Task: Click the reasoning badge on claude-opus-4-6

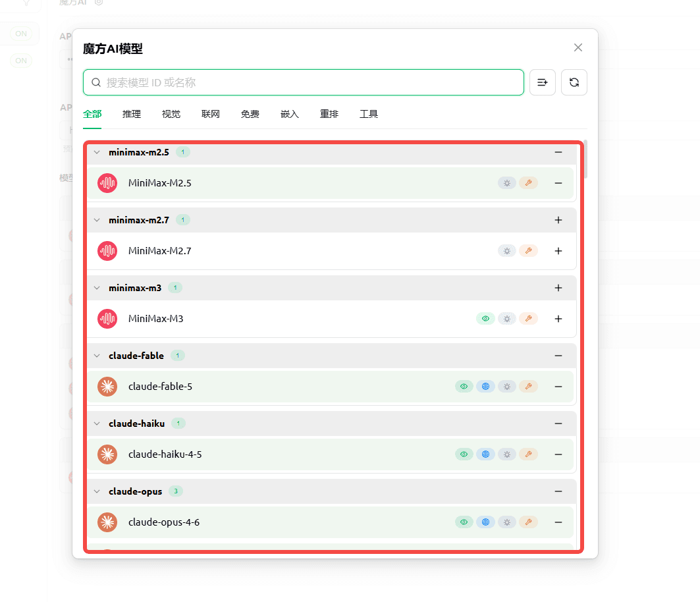Action: coord(507,522)
